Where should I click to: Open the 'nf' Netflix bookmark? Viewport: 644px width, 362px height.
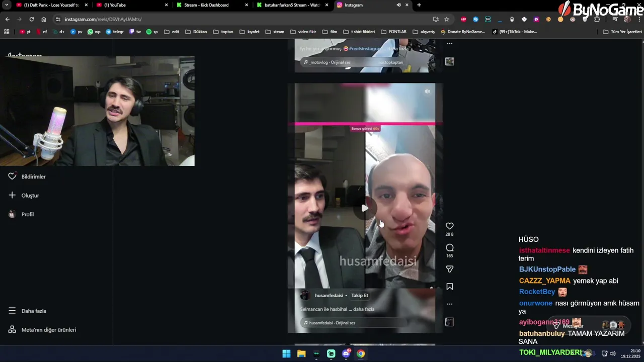(x=42, y=32)
